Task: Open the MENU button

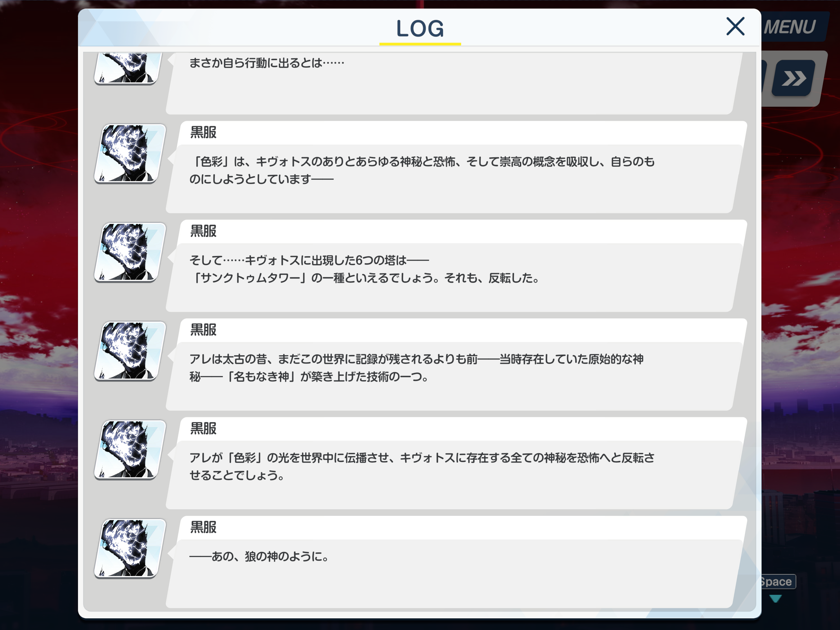Action: tap(791, 26)
